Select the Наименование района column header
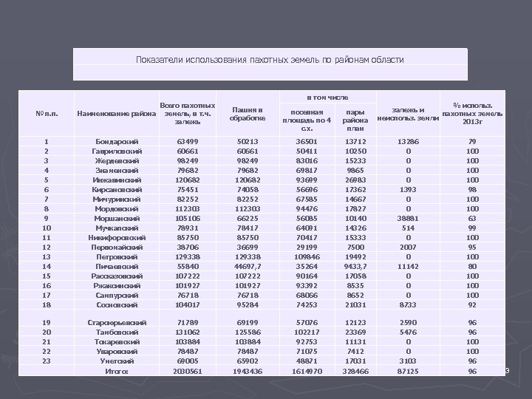 click(x=117, y=114)
